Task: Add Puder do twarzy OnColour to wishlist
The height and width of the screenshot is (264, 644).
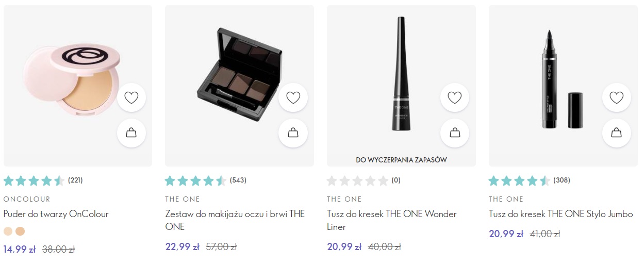Action: click(131, 97)
